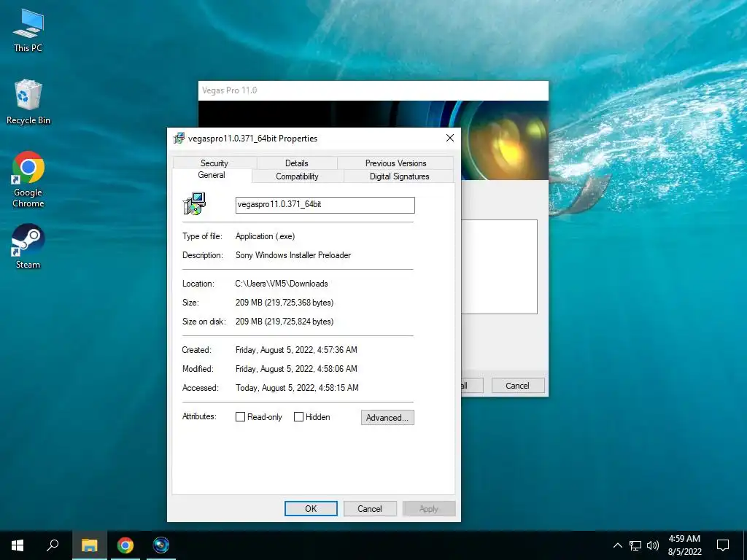Select the Recycle Bin desktop icon
747x560 pixels.
(28, 102)
